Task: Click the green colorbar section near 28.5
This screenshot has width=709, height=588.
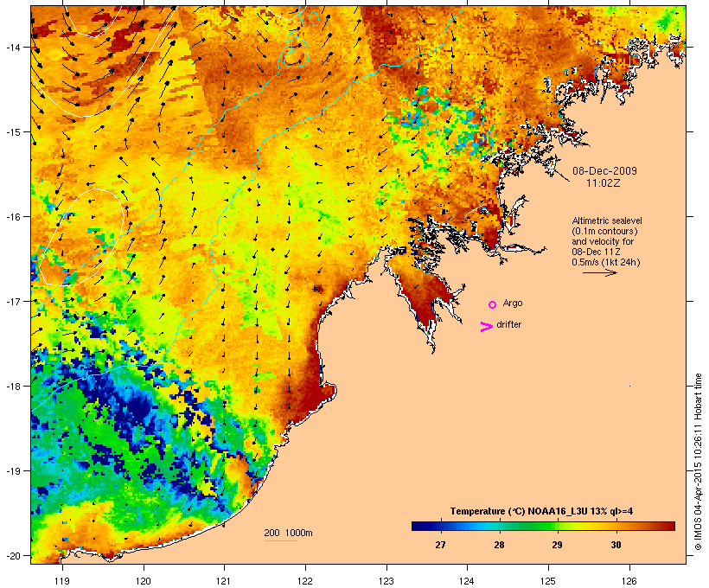Action: [528, 526]
